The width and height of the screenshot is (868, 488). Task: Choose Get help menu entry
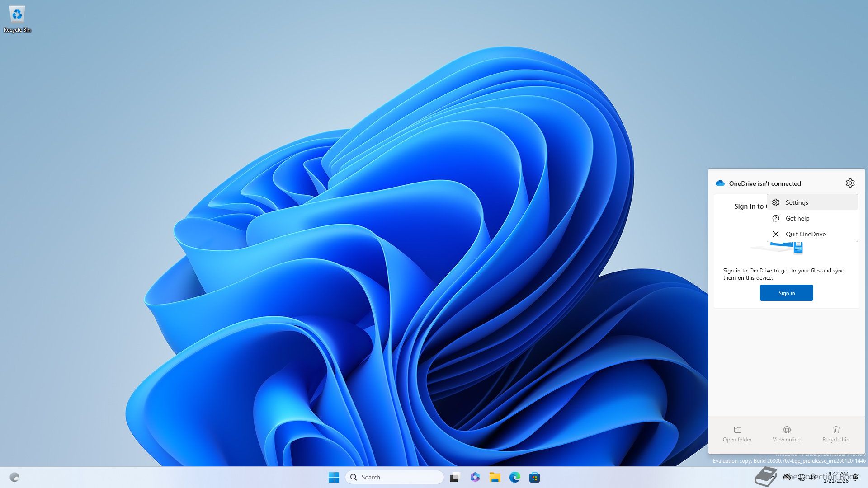(797, 218)
